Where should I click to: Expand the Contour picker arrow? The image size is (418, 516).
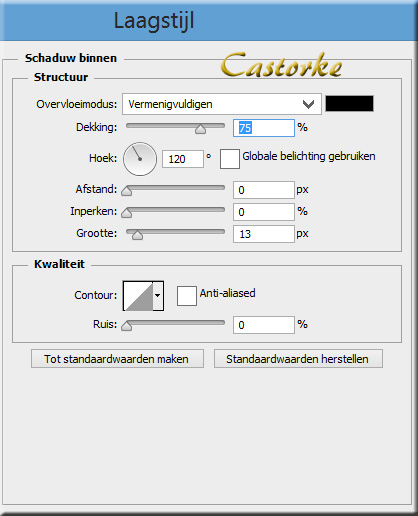158,296
